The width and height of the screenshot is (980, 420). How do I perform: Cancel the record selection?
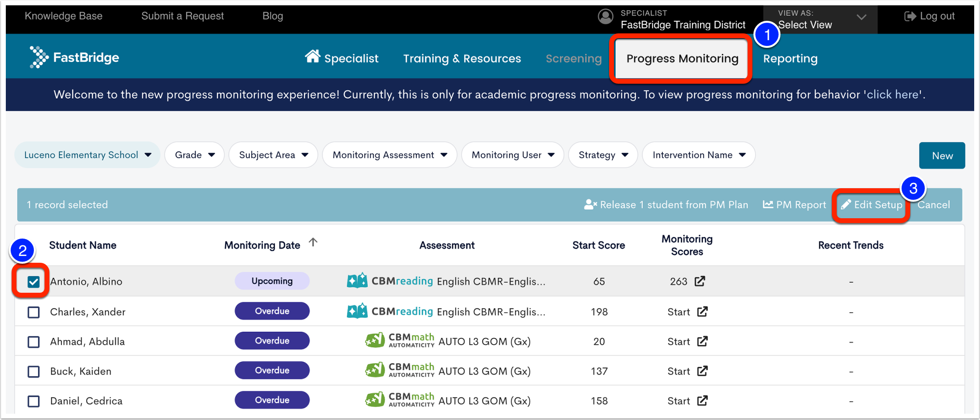click(x=934, y=205)
